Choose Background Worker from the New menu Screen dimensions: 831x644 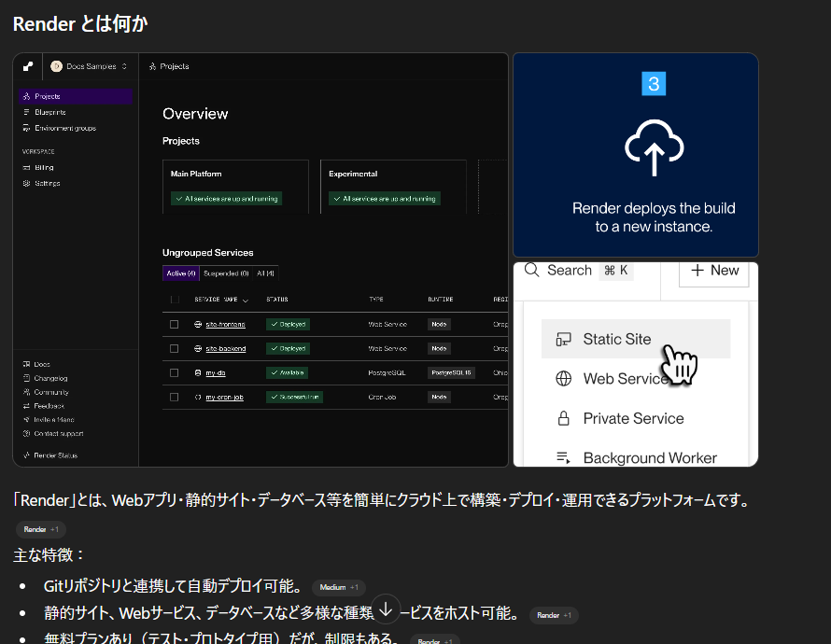click(636, 456)
